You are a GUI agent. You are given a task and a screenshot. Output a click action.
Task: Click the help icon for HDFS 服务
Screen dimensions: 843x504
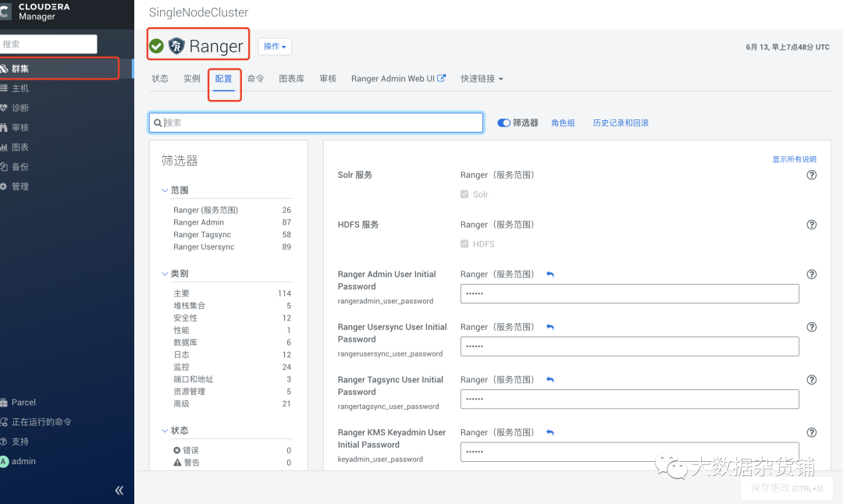812,225
